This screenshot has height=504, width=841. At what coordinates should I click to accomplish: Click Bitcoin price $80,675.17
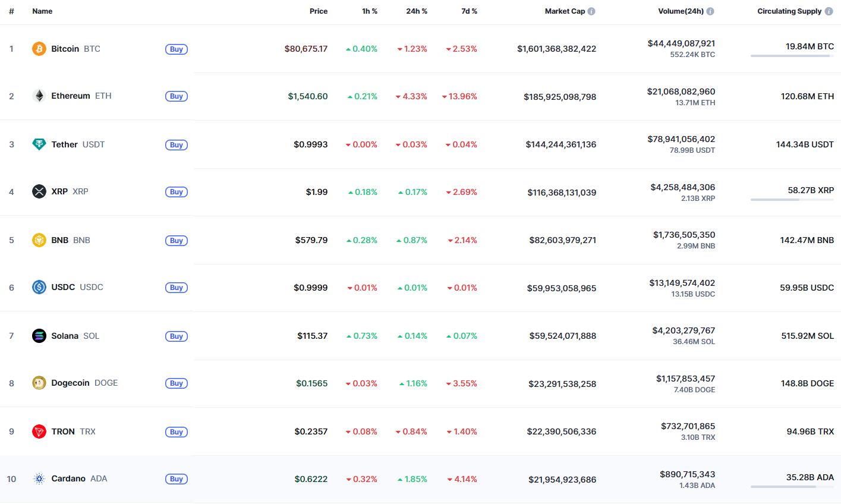(x=306, y=49)
